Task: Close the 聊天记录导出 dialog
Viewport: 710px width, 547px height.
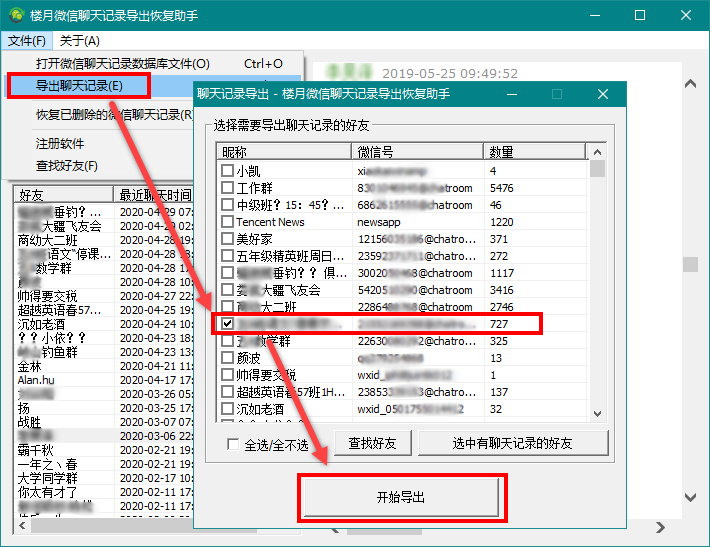Action: [x=603, y=94]
